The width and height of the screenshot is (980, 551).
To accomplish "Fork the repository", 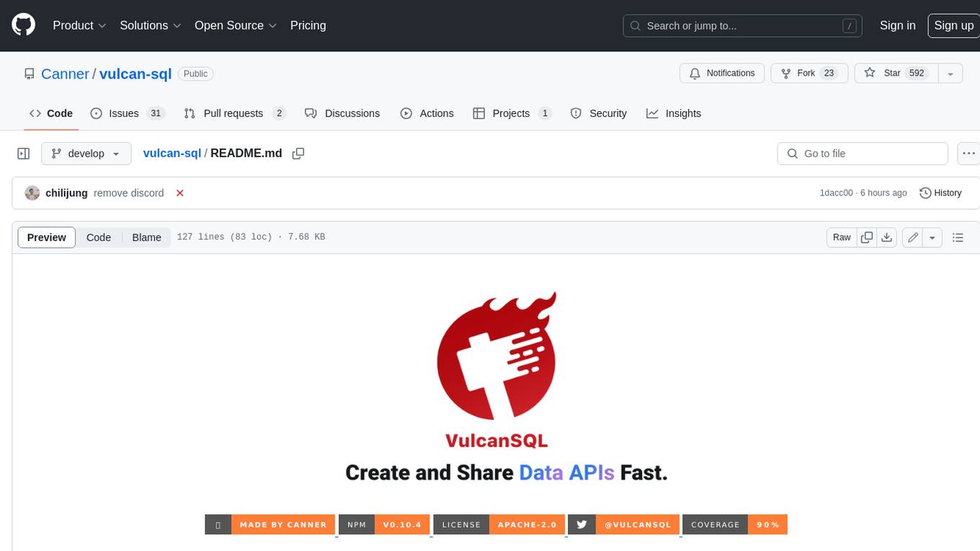I will 809,73.
